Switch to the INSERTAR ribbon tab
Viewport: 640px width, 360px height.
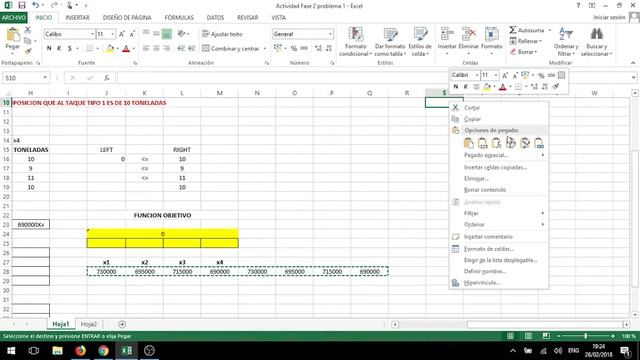point(77,18)
